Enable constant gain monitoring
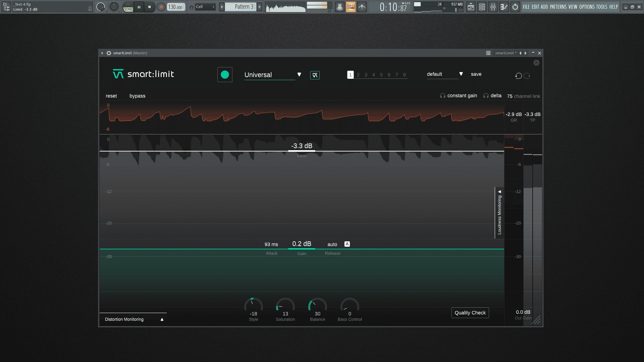Screen dimensions: 644x362 pos(459,96)
